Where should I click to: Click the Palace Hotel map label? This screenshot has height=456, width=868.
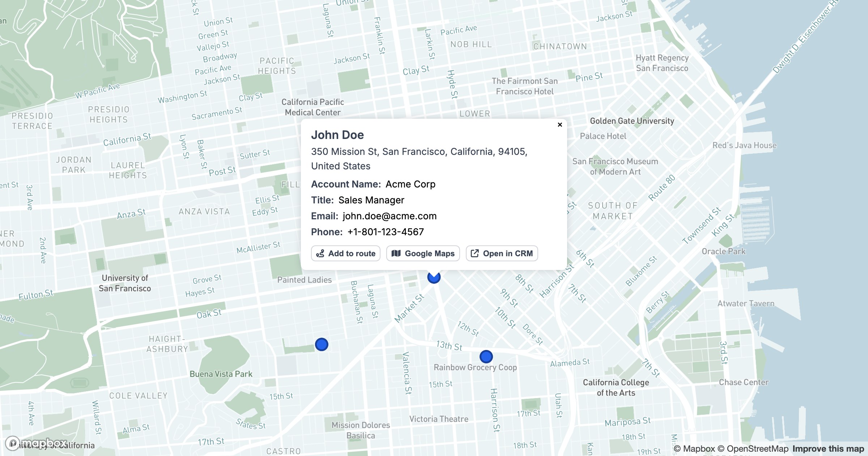tap(603, 136)
